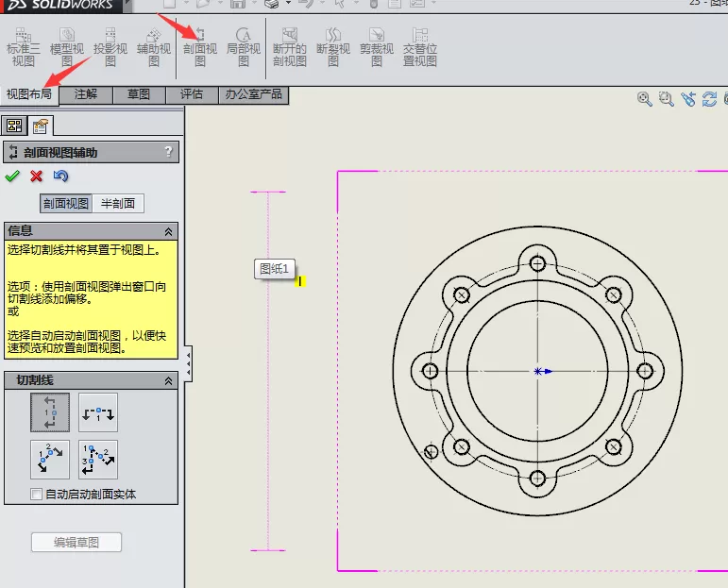Open the PropertyManager panel tab
Image resolution: width=728 pixels, height=588 pixels.
point(41,126)
